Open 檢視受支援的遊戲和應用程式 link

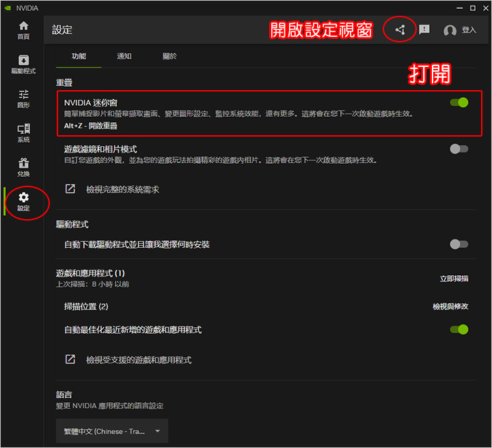tap(139, 360)
